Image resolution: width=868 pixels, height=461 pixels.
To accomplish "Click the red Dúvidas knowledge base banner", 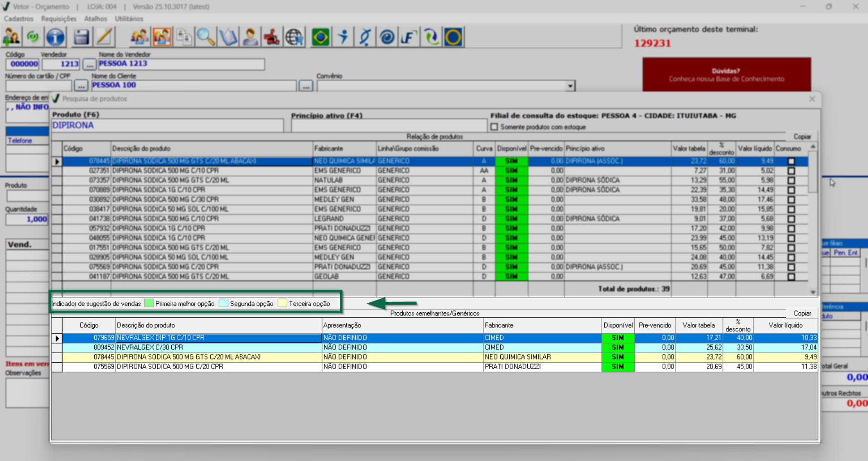I will (x=726, y=75).
